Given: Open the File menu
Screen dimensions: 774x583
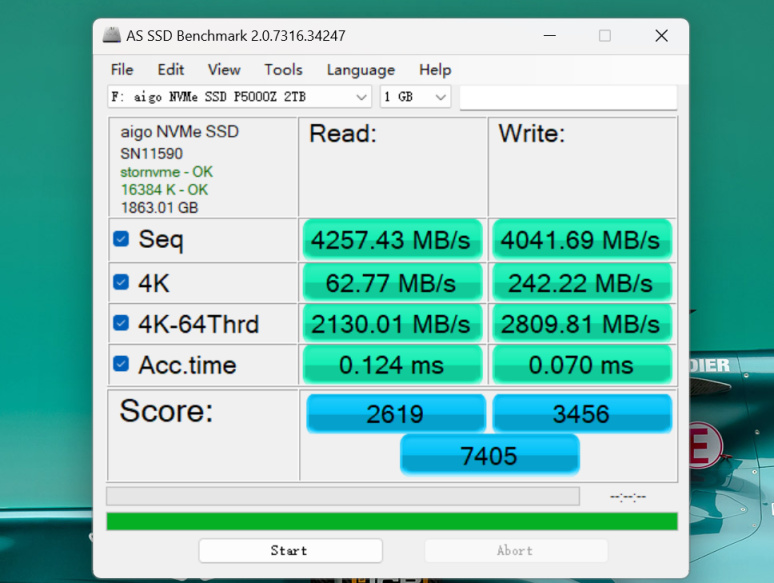Looking at the screenshot, I should (x=122, y=70).
